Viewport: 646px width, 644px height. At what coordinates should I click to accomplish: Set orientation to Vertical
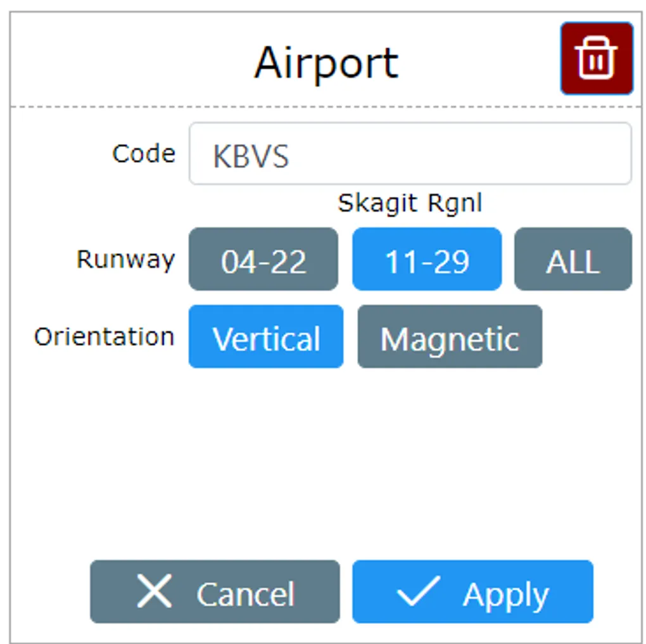[266, 337]
